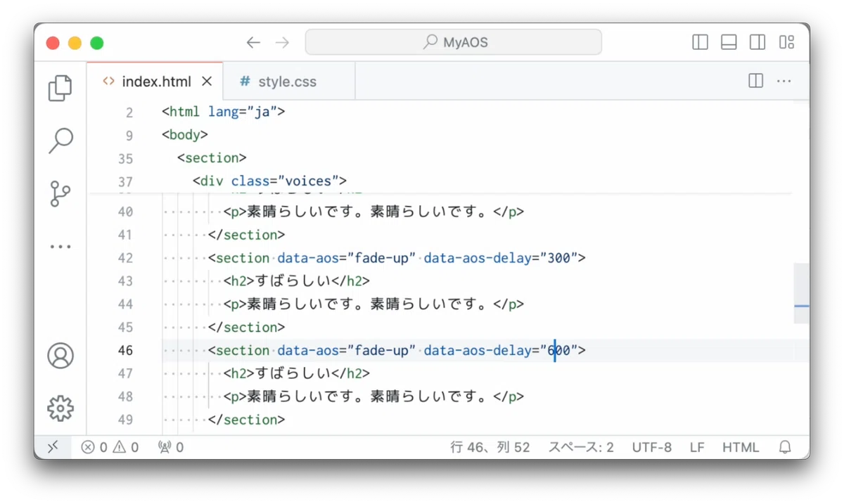Open the Customize Layout menu icon
The width and height of the screenshot is (844, 504).
[786, 42]
